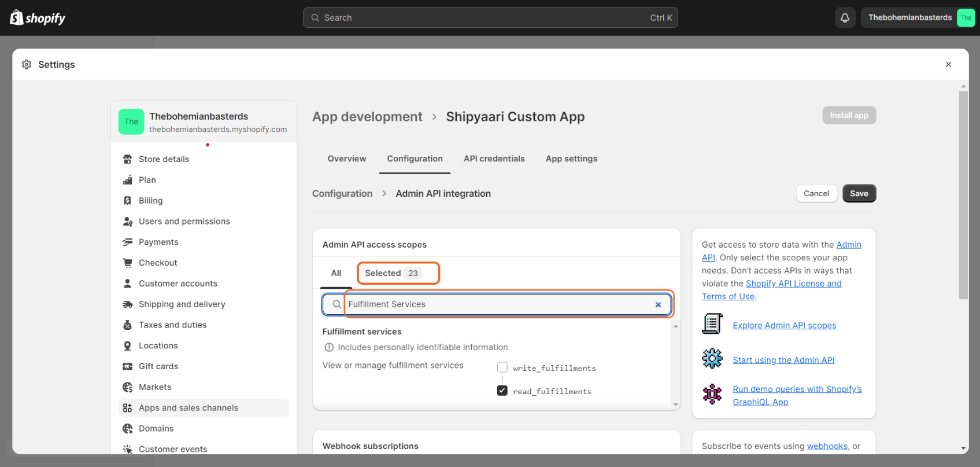Click the Store details icon
The width and height of the screenshot is (980, 467).
[x=128, y=159]
